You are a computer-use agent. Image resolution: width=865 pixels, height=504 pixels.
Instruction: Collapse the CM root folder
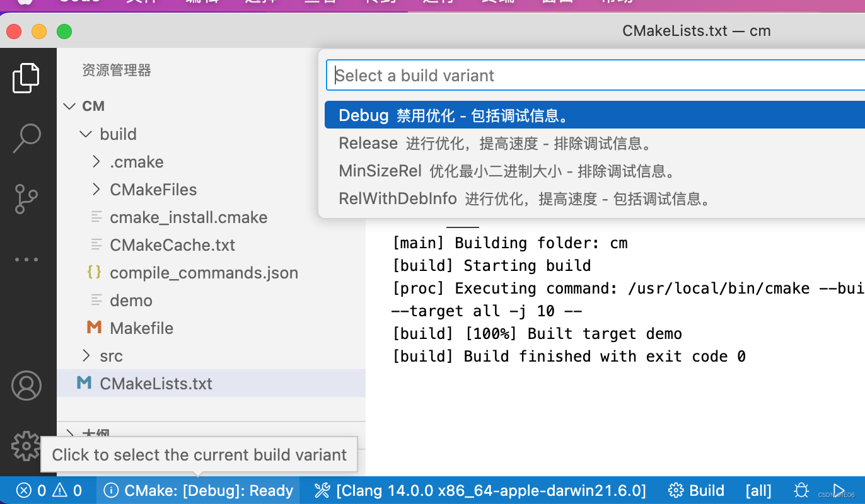(69, 106)
